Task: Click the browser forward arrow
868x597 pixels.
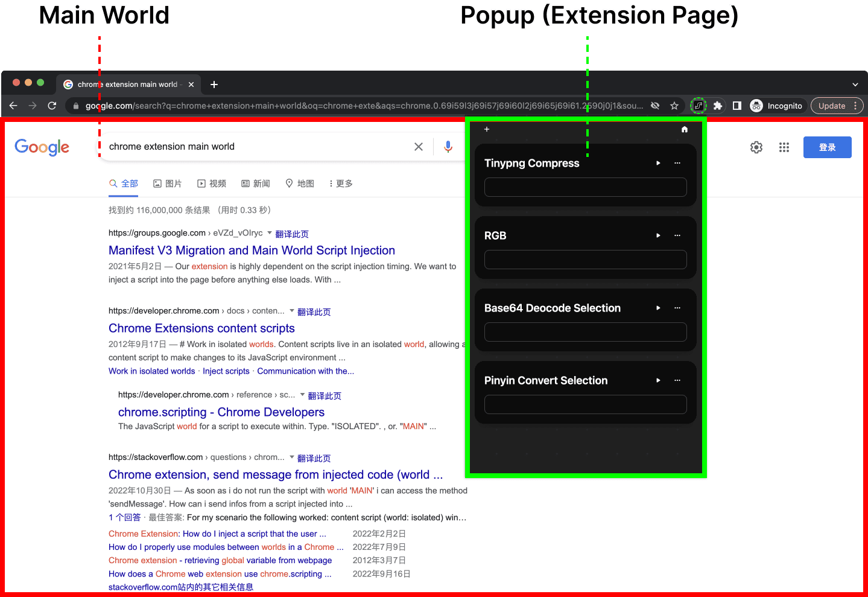Action: tap(33, 106)
